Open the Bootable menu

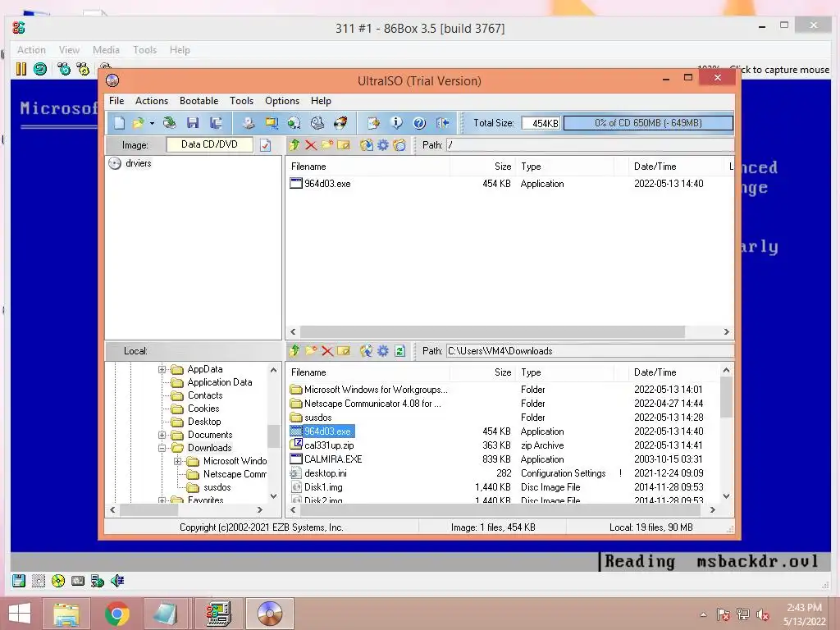pos(199,101)
